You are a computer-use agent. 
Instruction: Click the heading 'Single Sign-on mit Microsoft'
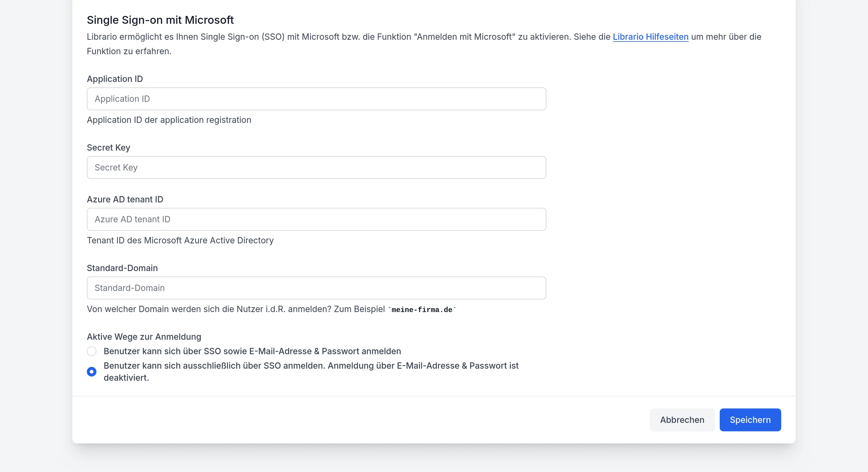(x=160, y=20)
